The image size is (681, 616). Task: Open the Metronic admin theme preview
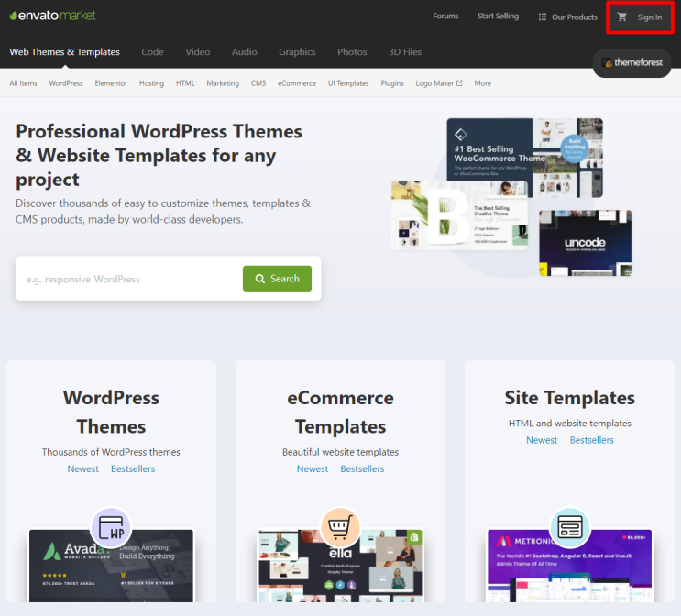click(570, 566)
